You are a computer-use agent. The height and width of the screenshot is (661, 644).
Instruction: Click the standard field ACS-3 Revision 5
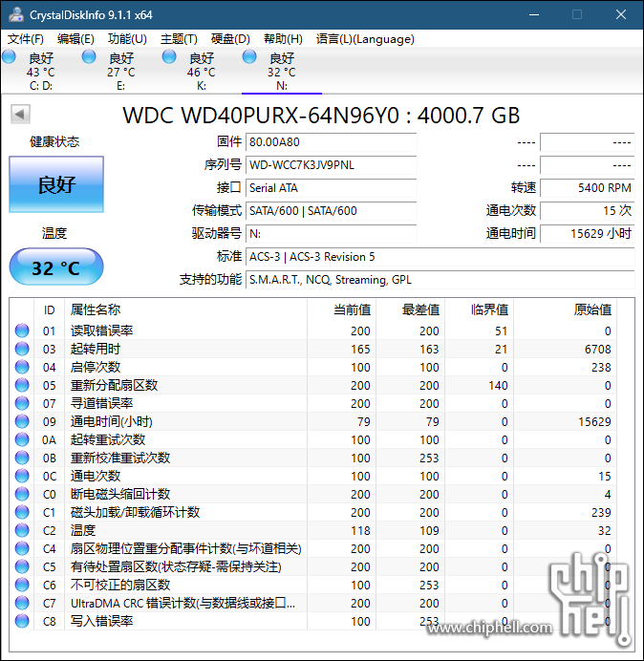click(x=440, y=257)
